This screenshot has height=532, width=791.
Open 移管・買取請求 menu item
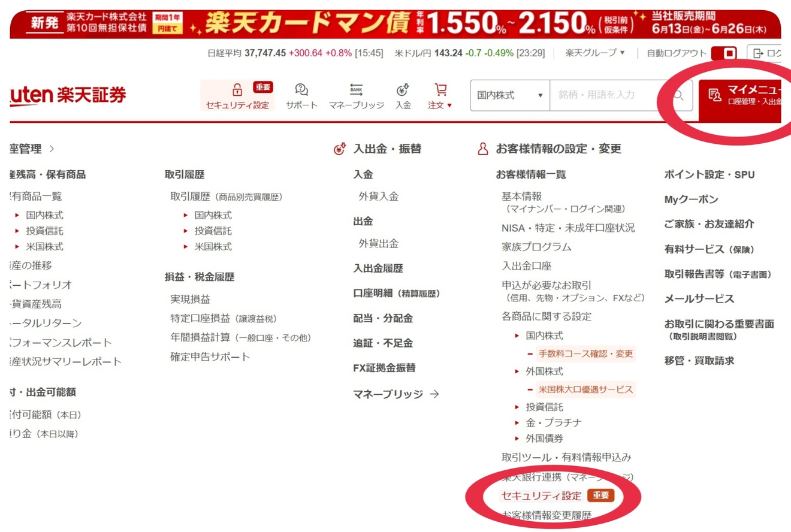pos(699,361)
